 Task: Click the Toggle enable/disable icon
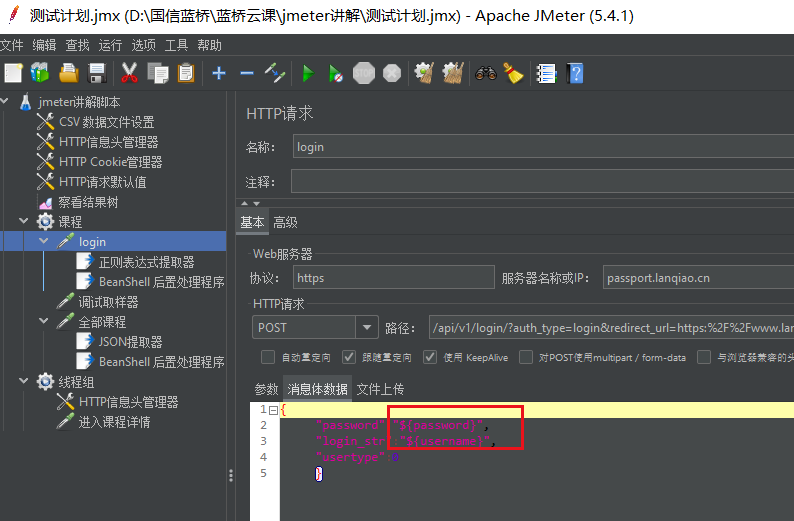pyautogui.click(x=275, y=73)
